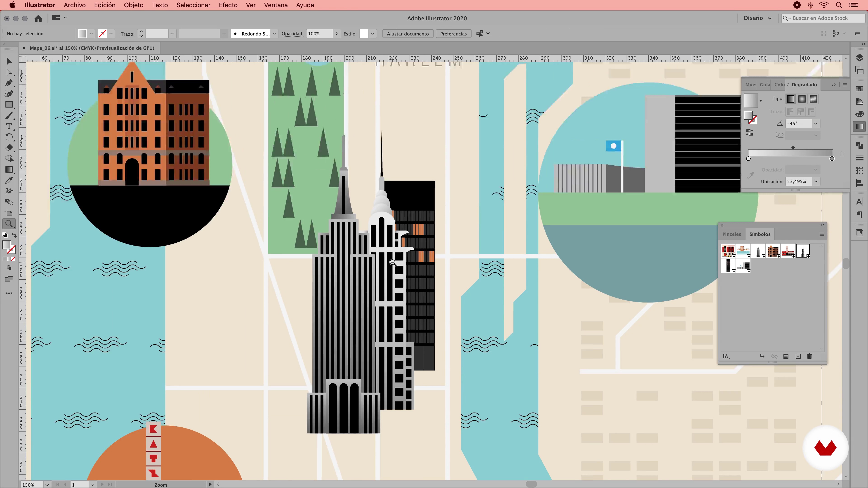868x488 pixels.
Task: Open the gradient angle dropdown showing -45°
Action: [x=816, y=124]
